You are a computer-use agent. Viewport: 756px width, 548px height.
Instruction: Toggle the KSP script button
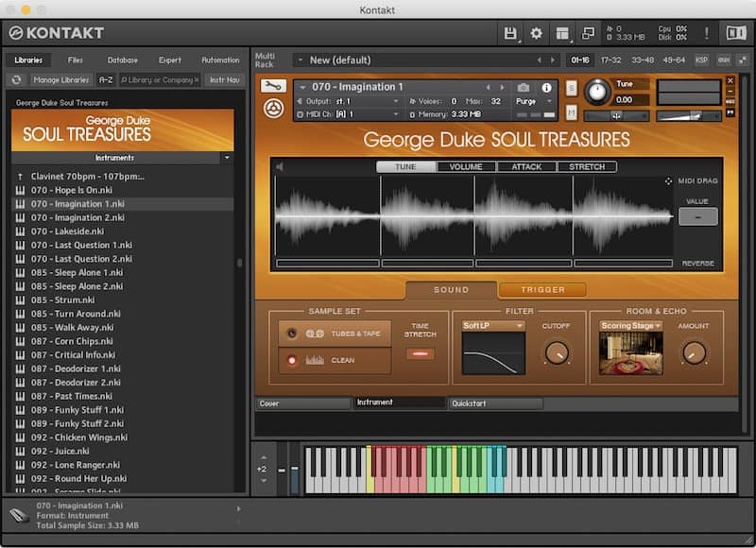(x=701, y=60)
